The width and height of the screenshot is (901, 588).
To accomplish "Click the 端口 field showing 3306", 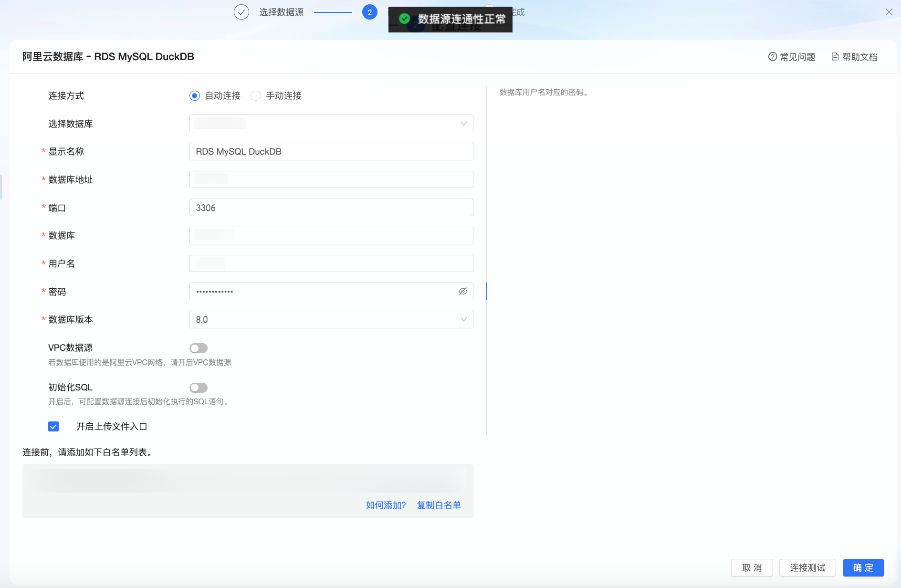I will coord(331,208).
